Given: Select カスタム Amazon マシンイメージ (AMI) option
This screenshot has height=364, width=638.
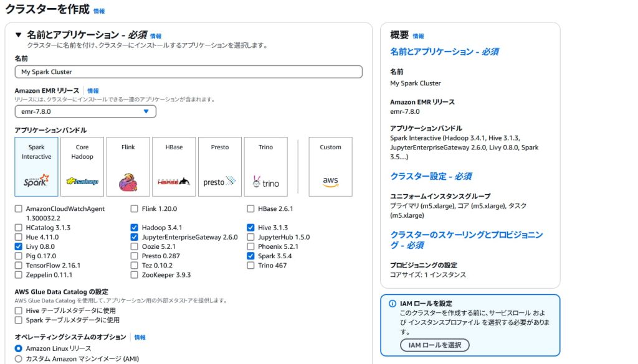Looking at the screenshot, I should (18, 359).
